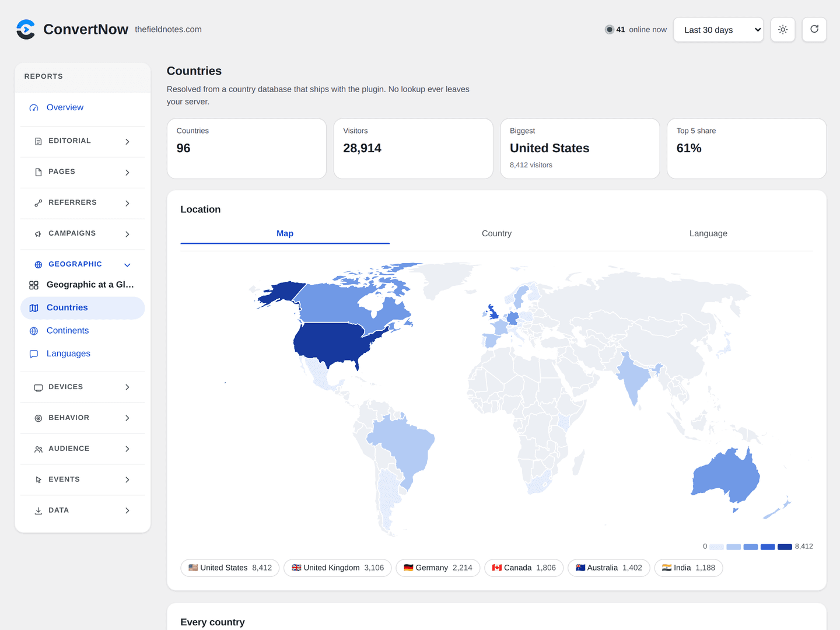Click the lightest legend swatch near 0
This screenshot has height=630, width=840.
716,547
